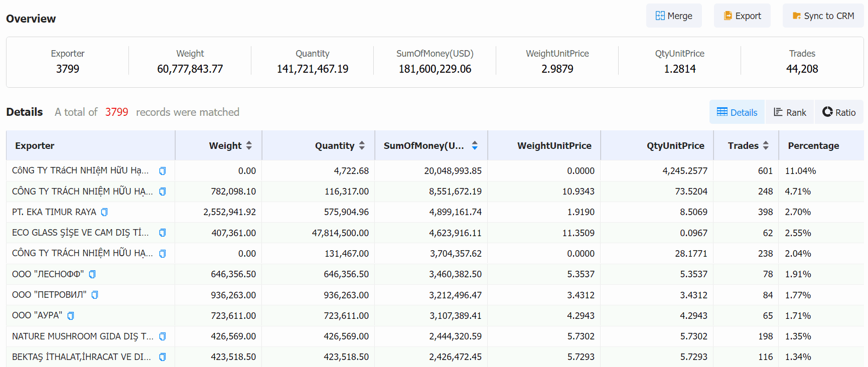
Task: Copy the NATURE MUSHROOM GIDA exporter name
Action: point(163,336)
